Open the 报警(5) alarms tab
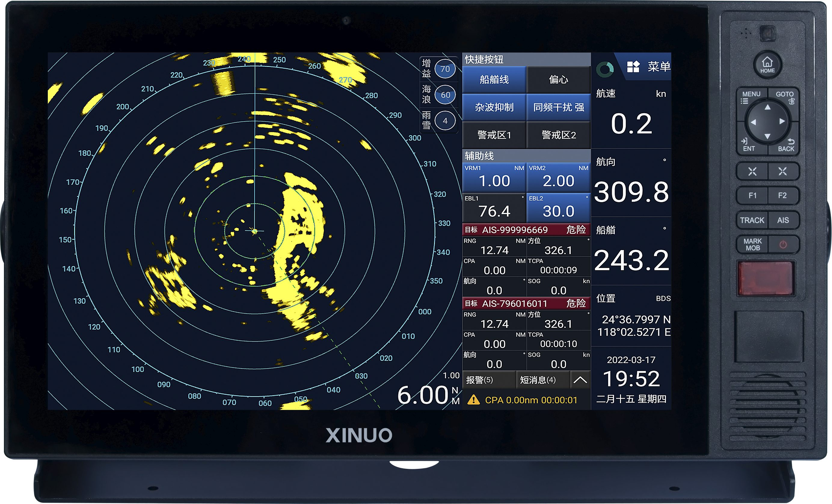Screen dimensions: 832x504 coord(489,380)
